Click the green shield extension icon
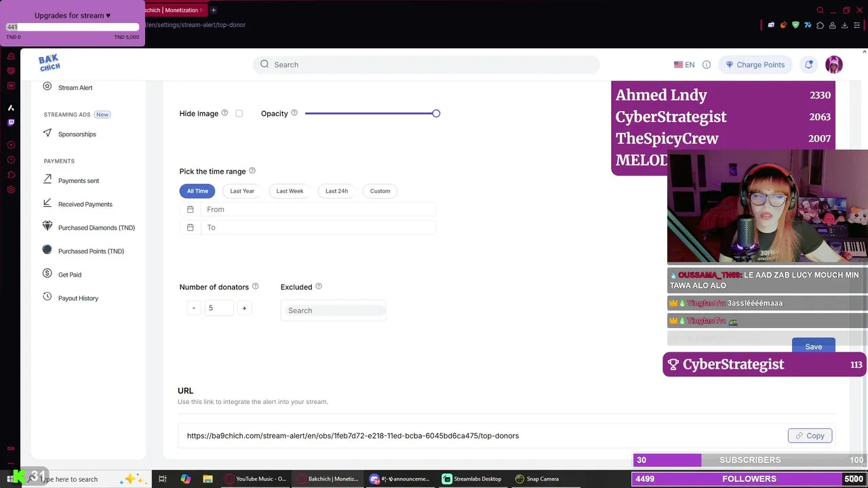 pyautogui.click(x=795, y=25)
